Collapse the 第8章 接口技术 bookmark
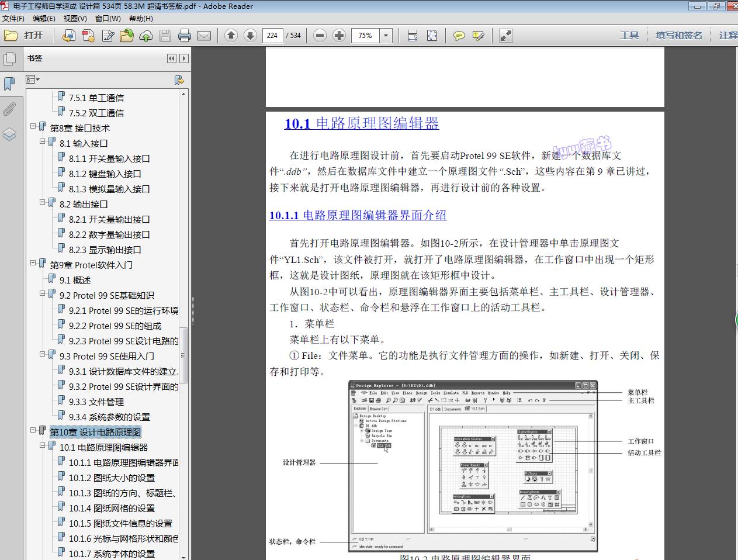Image resolution: width=738 pixels, height=560 pixels. (x=33, y=126)
